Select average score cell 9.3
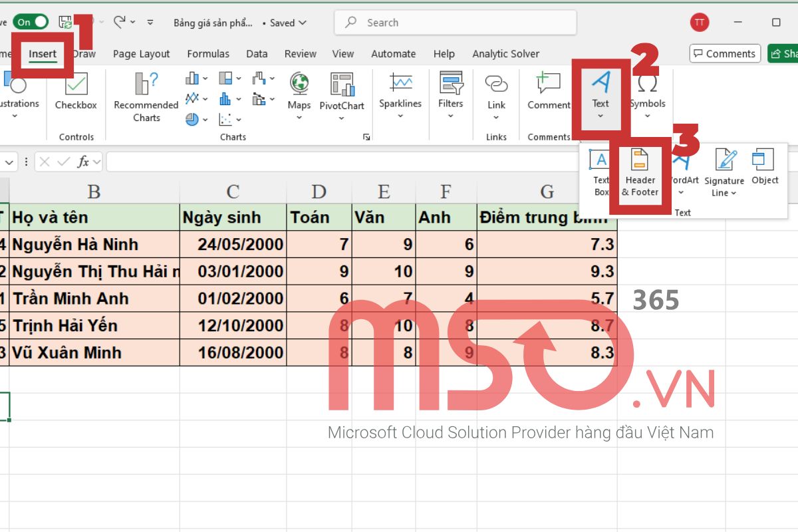The image size is (798, 532). (547, 271)
